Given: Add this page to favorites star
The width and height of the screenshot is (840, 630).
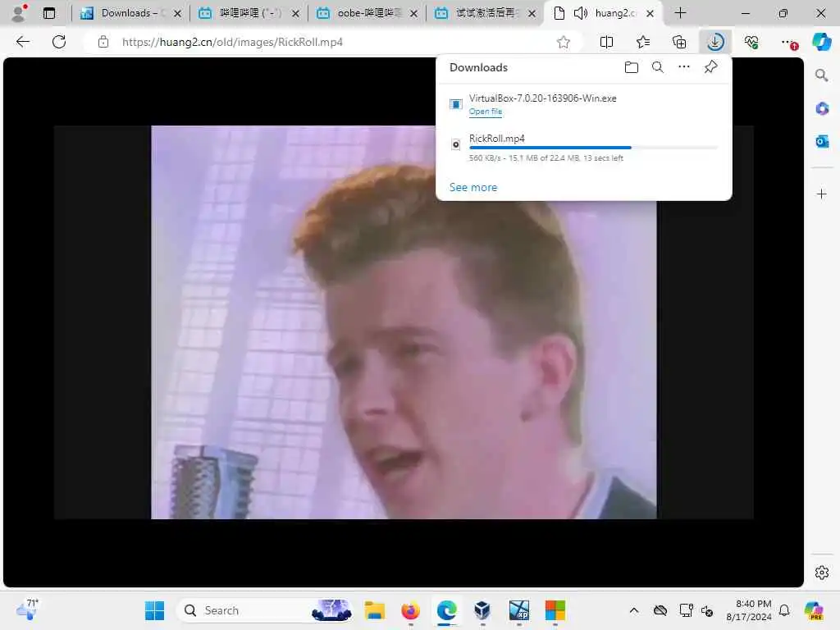Looking at the screenshot, I should point(563,42).
